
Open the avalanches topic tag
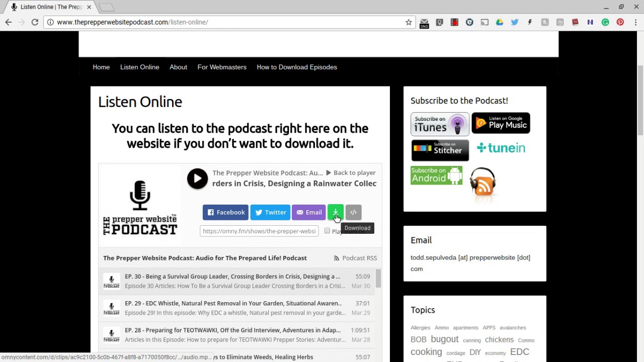click(513, 328)
